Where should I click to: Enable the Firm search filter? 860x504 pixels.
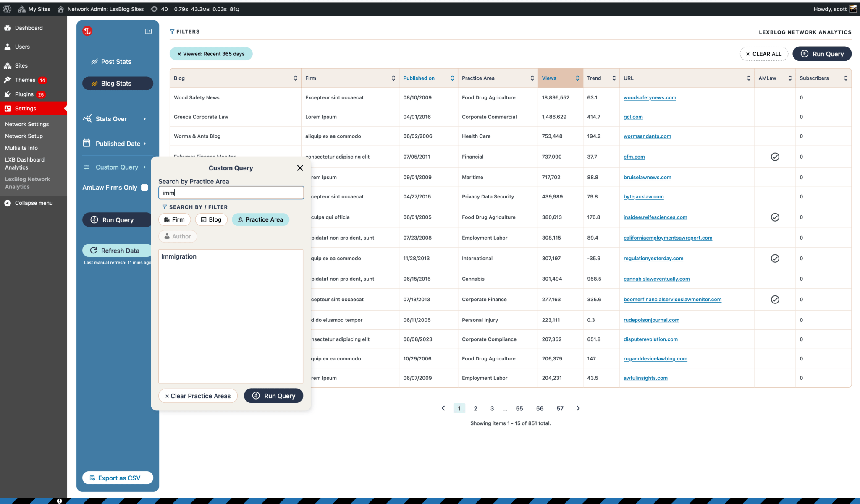point(174,219)
